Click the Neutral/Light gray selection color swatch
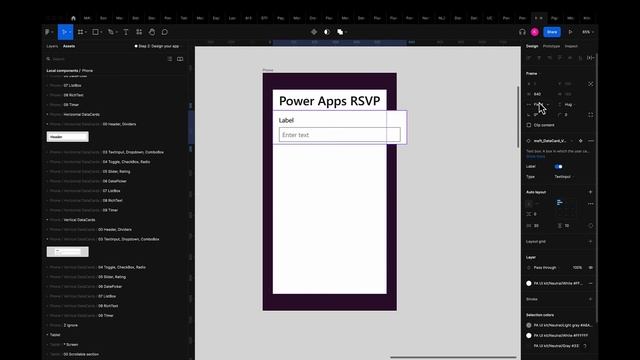640x360 pixels. [x=529, y=325]
